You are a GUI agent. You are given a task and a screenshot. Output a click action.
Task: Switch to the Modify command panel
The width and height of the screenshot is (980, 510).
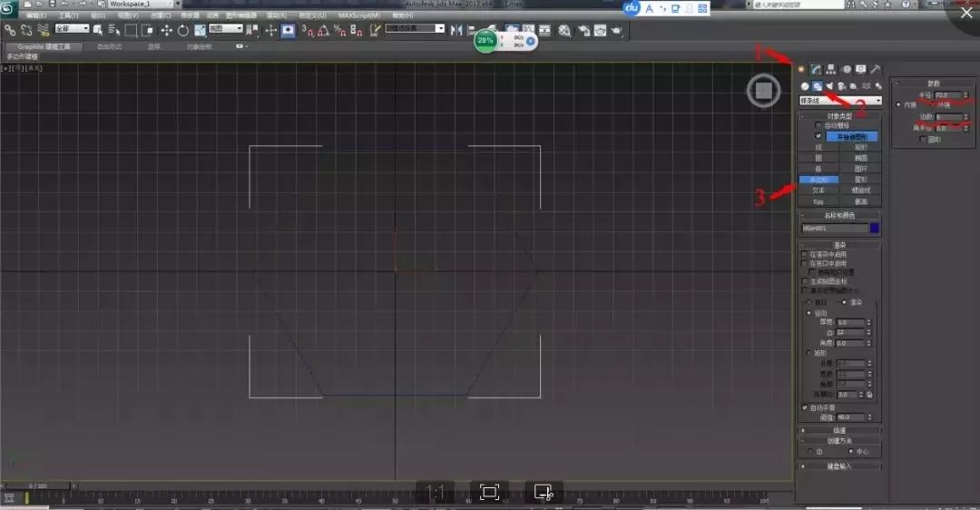pos(816,69)
